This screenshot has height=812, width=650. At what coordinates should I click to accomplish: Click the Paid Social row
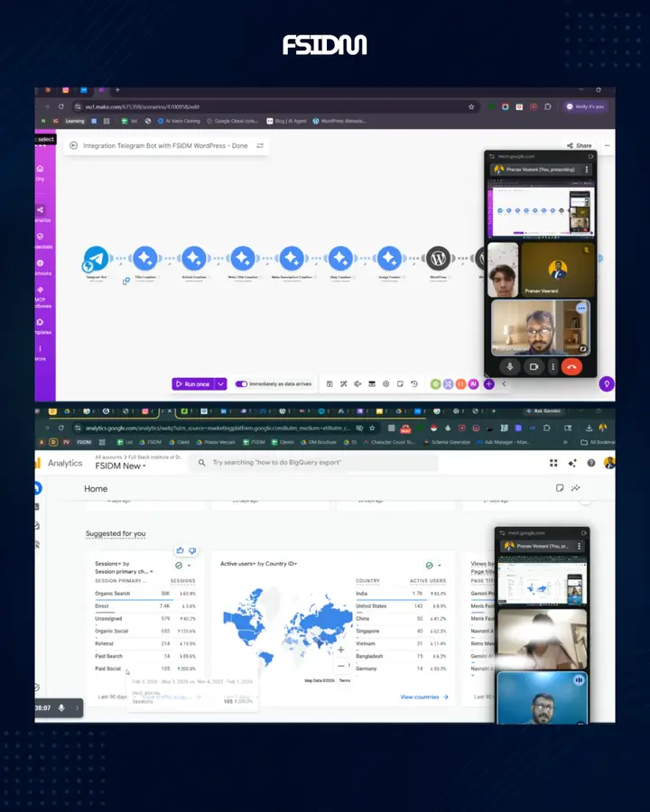[145, 669]
